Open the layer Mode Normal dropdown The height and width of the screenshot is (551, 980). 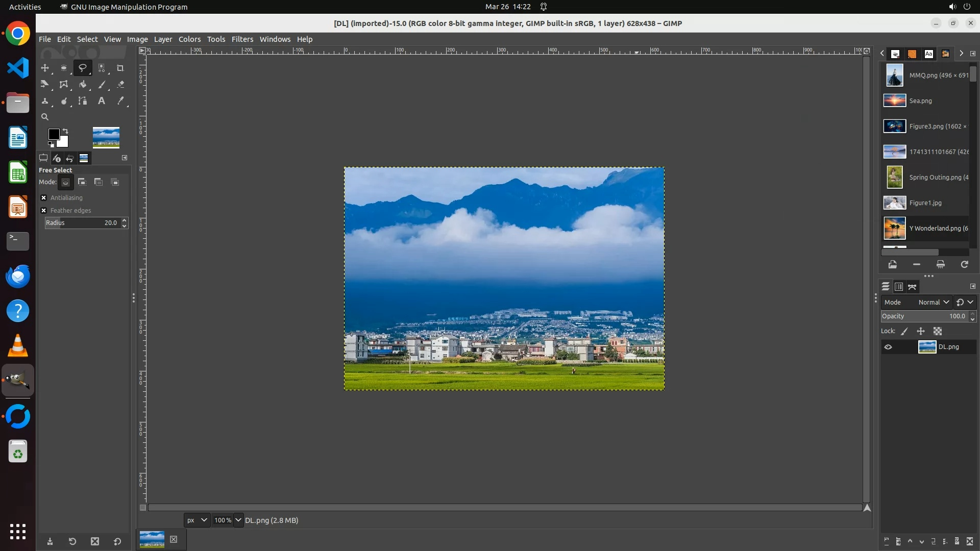coord(934,303)
